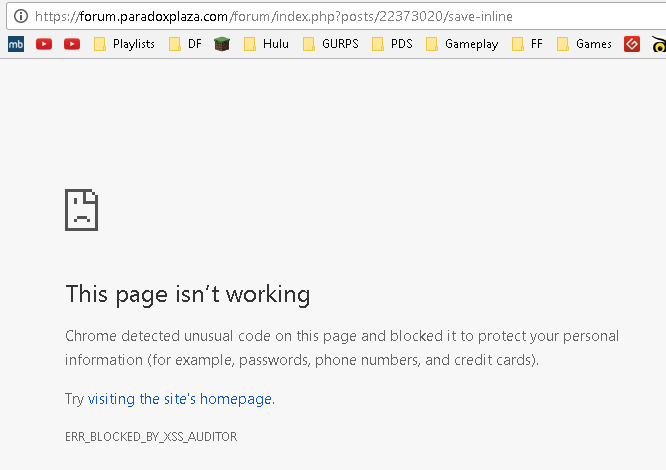Expand the DF bookmark folder
The image size is (666, 470).
coord(185,44)
